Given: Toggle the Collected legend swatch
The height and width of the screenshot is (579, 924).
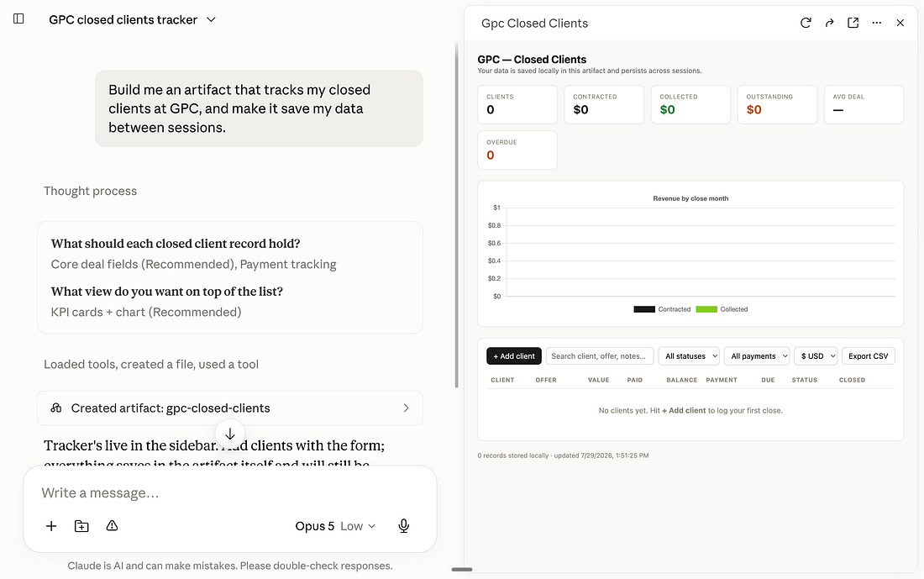Looking at the screenshot, I should click(706, 309).
